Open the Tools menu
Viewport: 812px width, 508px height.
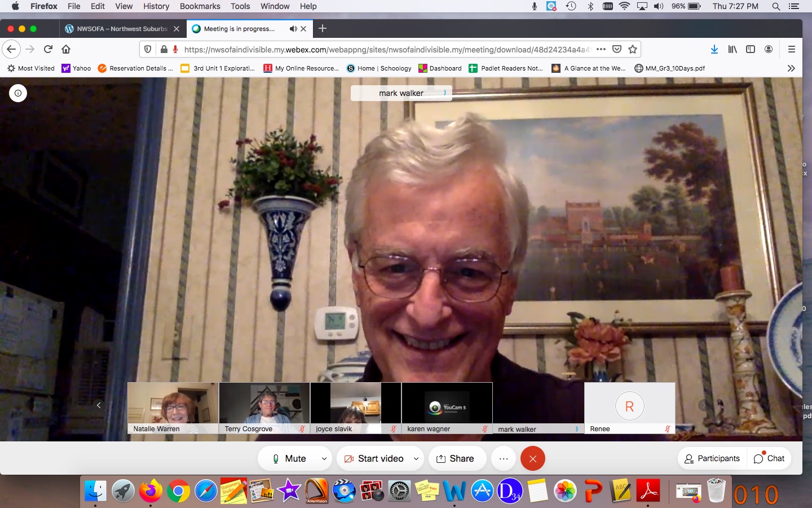[240, 6]
